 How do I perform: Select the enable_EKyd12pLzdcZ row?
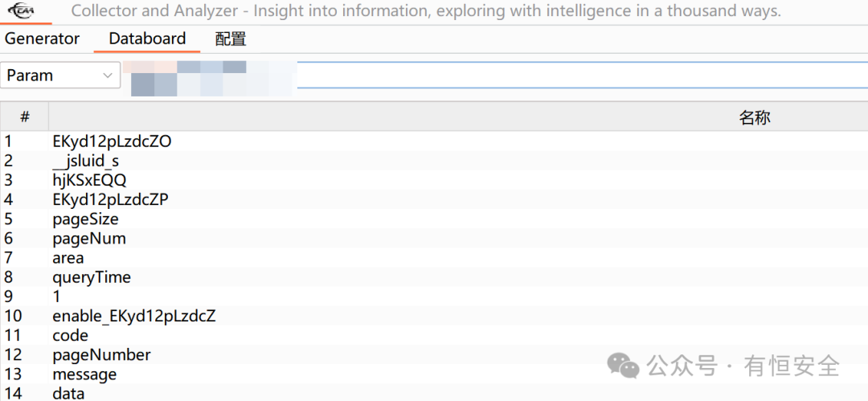coord(134,316)
